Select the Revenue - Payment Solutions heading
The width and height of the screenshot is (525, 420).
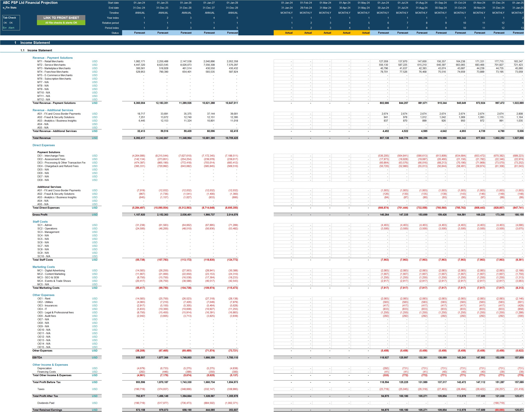(53, 58)
